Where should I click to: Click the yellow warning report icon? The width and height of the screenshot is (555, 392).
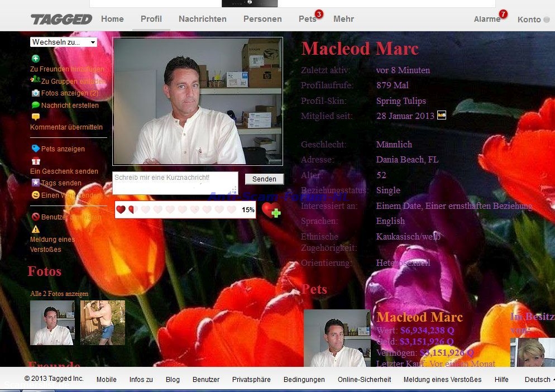(x=36, y=229)
